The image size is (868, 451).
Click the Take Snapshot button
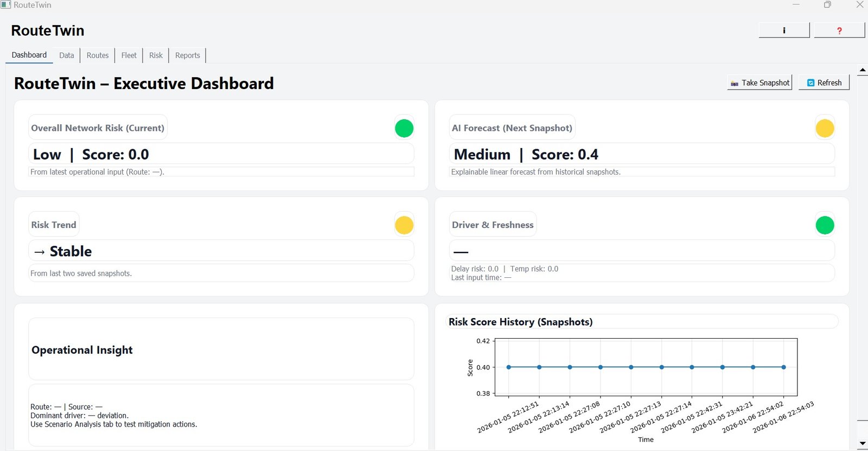coord(759,82)
